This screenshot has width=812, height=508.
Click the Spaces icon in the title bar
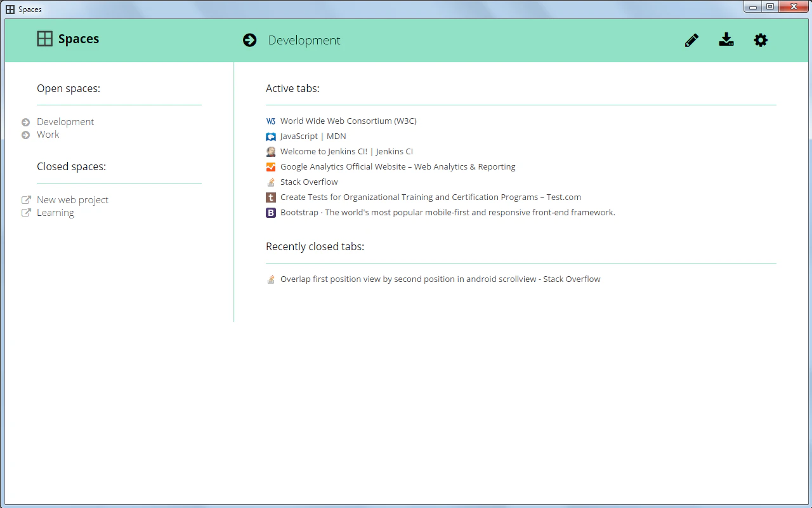[x=10, y=10]
